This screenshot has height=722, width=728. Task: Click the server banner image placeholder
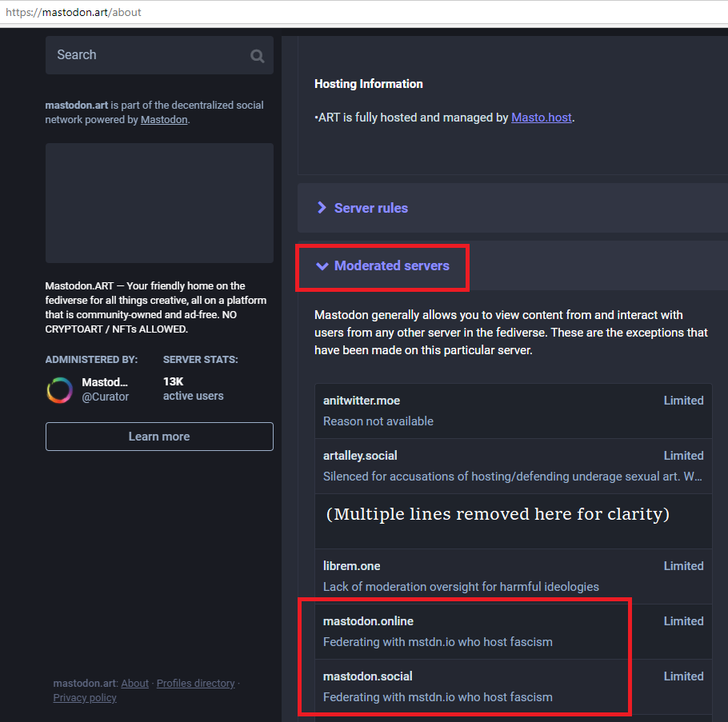(x=159, y=203)
